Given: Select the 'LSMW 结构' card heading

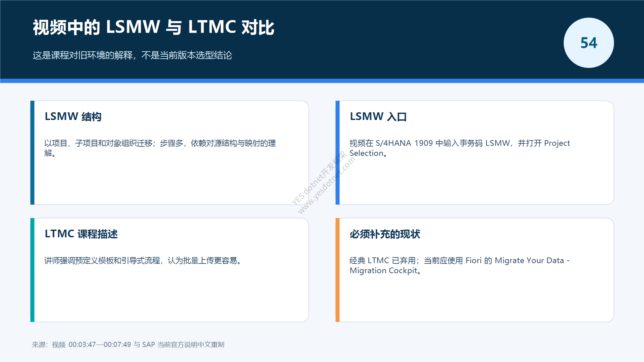Looking at the screenshot, I should click(x=73, y=117).
